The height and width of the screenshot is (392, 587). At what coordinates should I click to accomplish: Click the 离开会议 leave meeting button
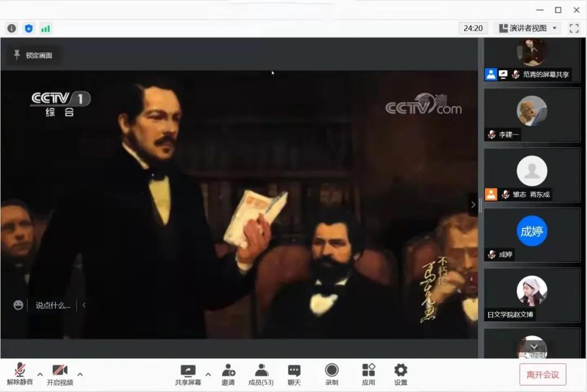tap(542, 375)
